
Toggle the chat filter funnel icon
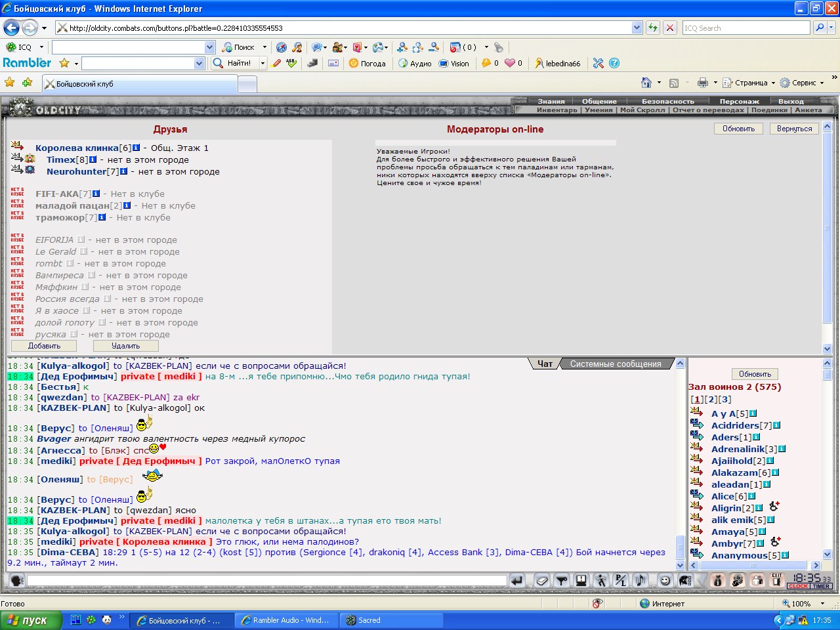click(x=562, y=581)
